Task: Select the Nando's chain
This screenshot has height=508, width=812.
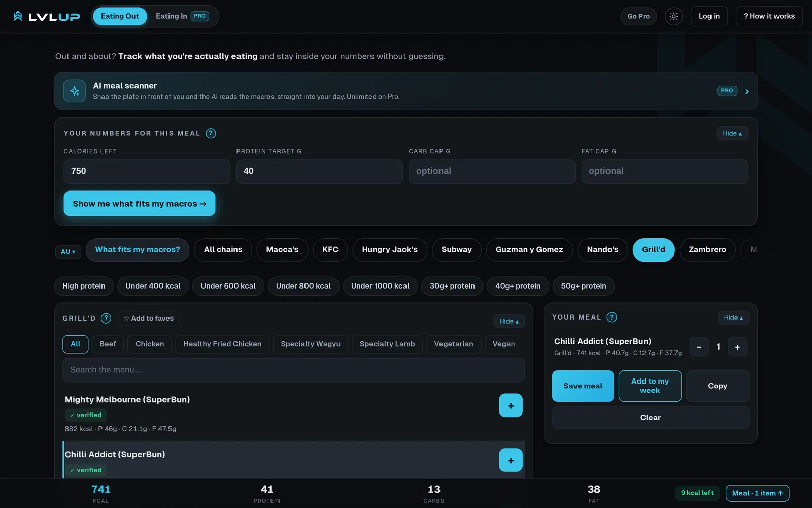Action: click(x=602, y=250)
